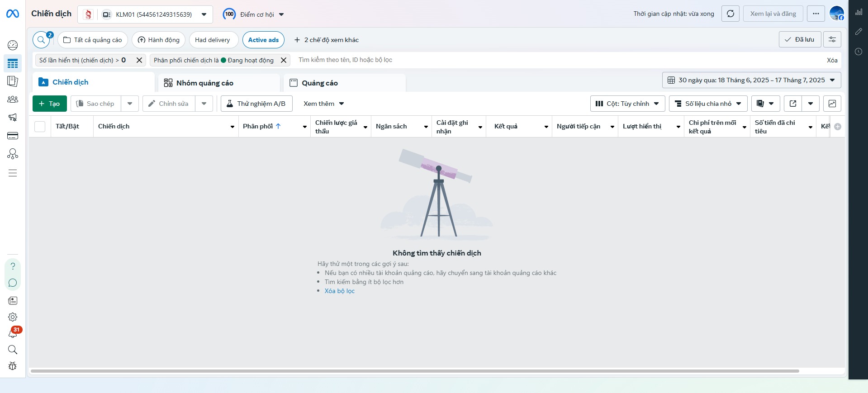Open the filter settings sliders icon
Screen dimensions: 868x393
(832, 39)
